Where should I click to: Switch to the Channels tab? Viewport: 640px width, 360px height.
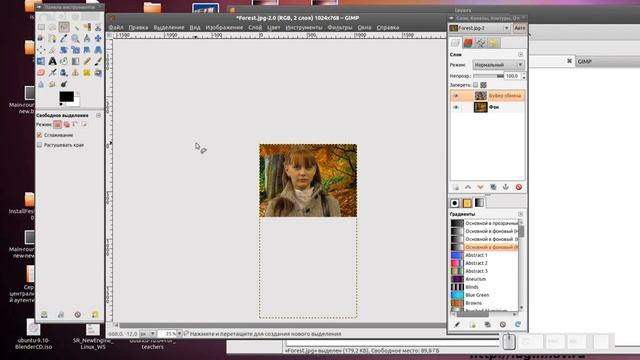468,43
